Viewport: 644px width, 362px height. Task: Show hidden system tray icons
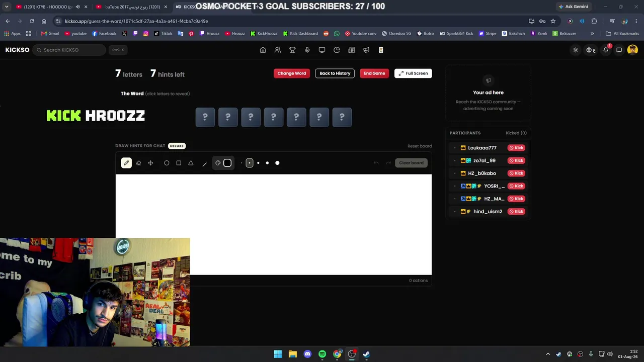coord(548,354)
